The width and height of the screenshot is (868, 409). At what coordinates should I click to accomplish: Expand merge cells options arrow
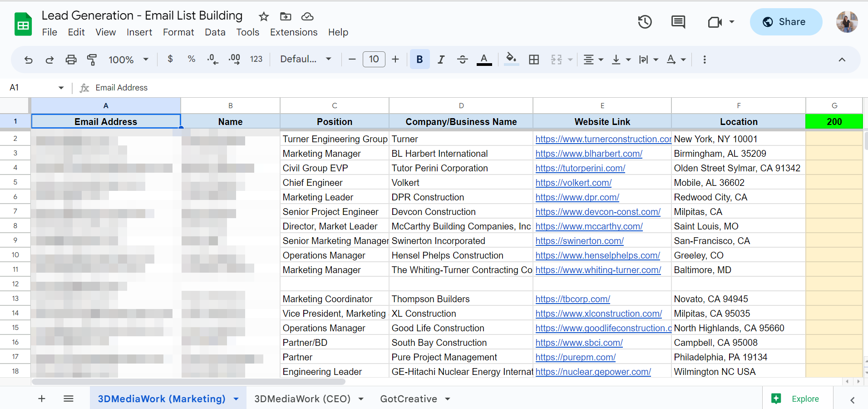(570, 60)
